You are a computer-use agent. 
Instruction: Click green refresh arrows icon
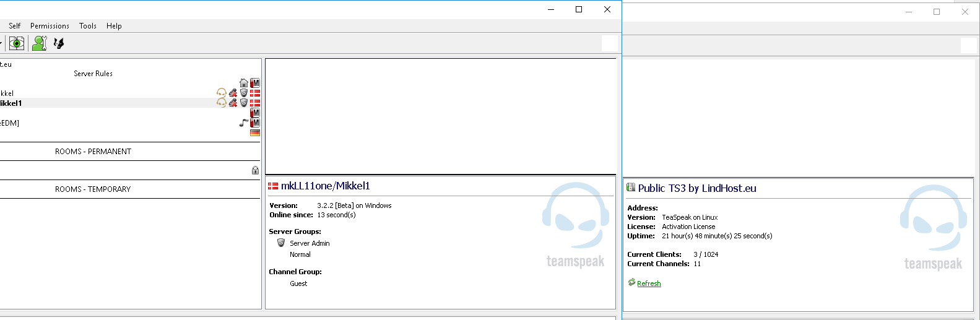click(631, 282)
